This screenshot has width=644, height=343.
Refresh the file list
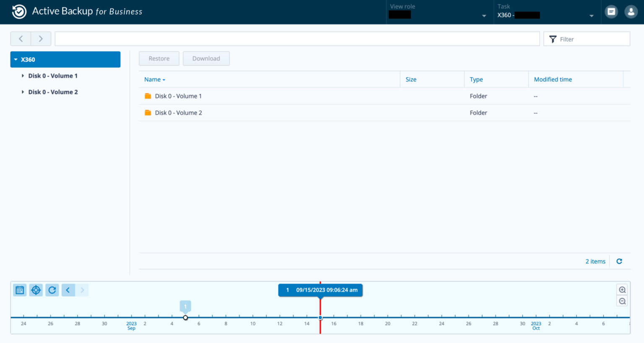[619, 261]
